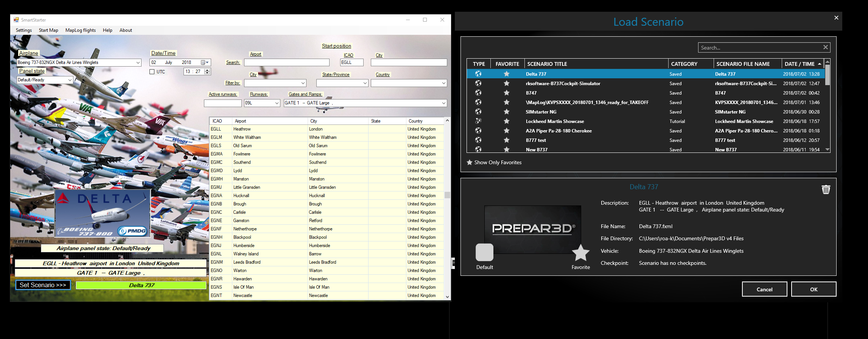This screenshot has height=339, width=868.
Task: Click the green Delta 737 scenario button
Action: (141, 285)
